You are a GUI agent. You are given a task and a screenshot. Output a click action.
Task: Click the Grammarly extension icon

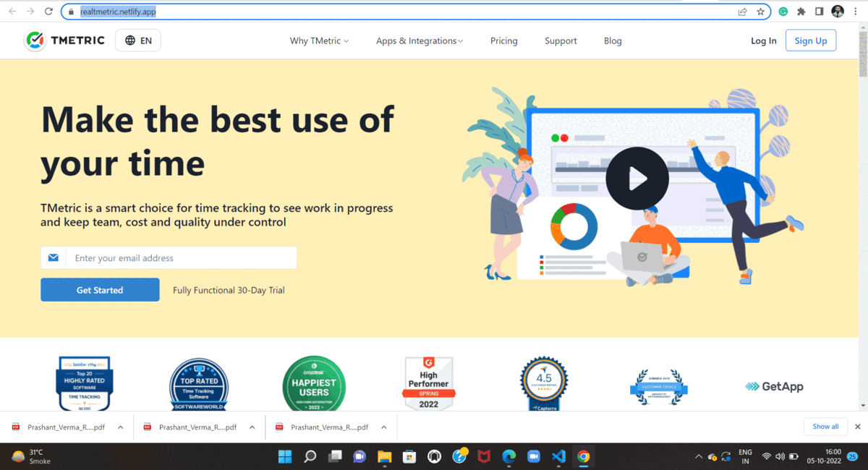pyautogui.click(x=783, y=12)
